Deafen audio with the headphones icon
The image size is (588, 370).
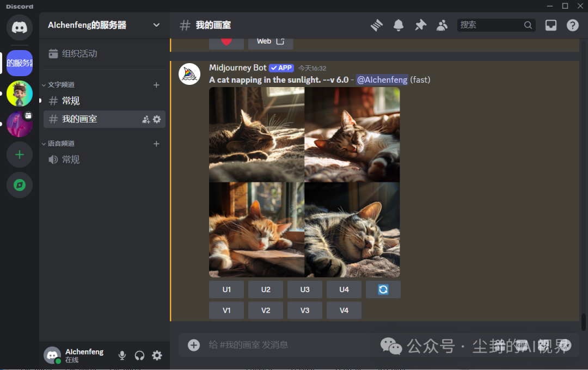[x=139, y=355]
